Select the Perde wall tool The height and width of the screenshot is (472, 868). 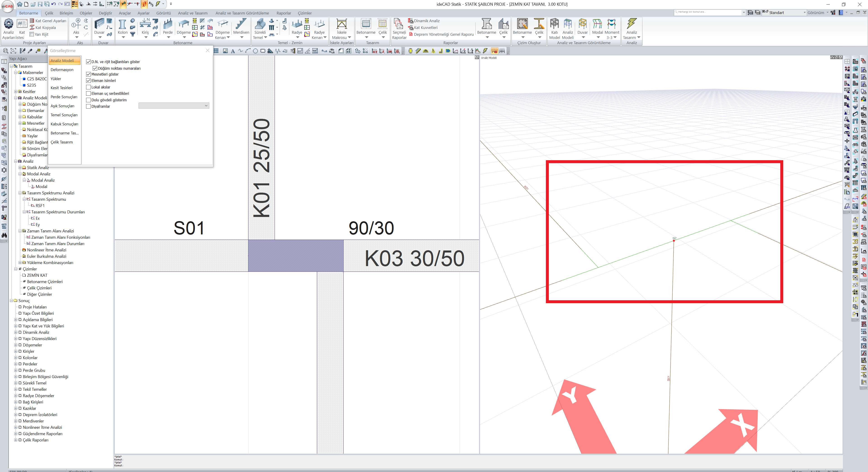(x=167, y=28)
